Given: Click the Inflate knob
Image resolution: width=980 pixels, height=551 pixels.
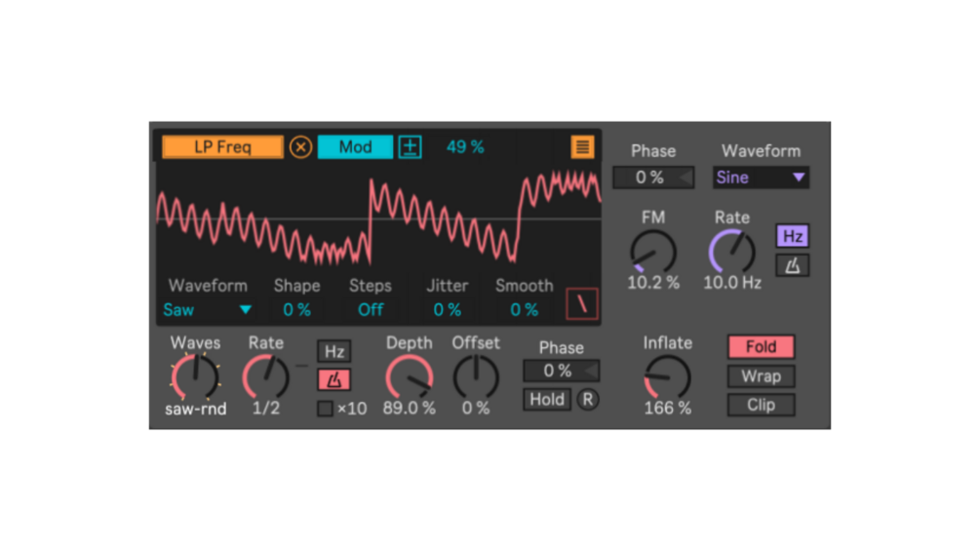Looking at the screenshot, I should 668,376.
